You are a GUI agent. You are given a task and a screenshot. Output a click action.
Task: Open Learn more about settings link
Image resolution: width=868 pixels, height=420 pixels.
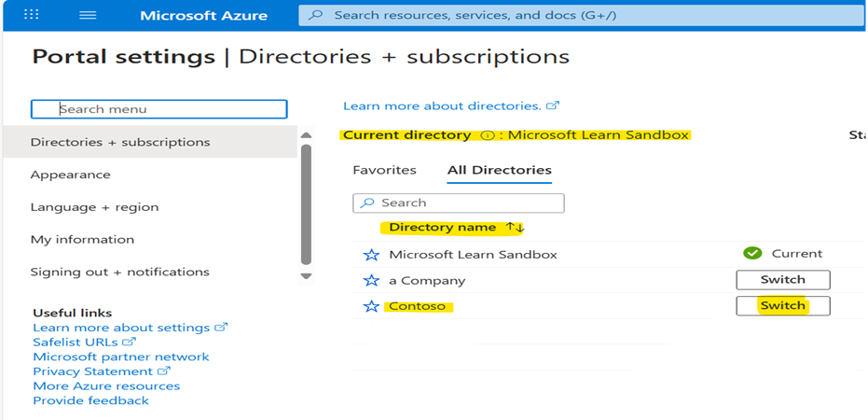131,328
